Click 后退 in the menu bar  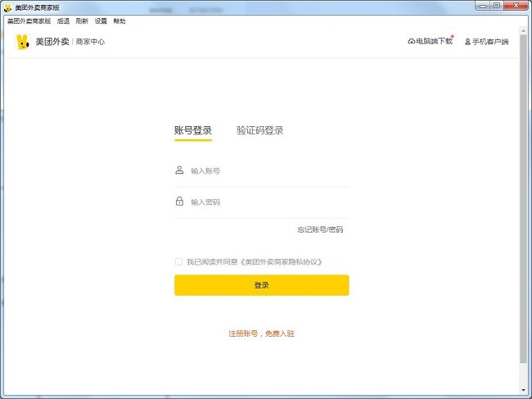[x=63, y=20]
